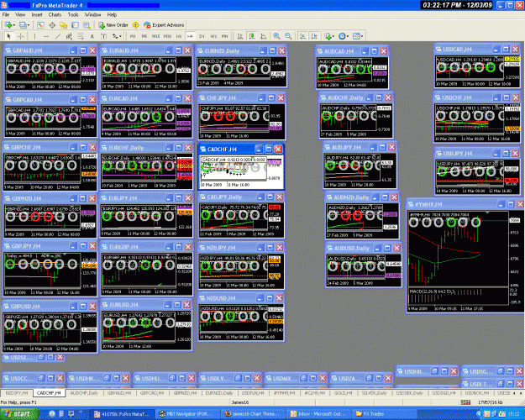525x420 pixels.
Task: Select the horizontal line drawing tool
Action: tap(46, 36)
